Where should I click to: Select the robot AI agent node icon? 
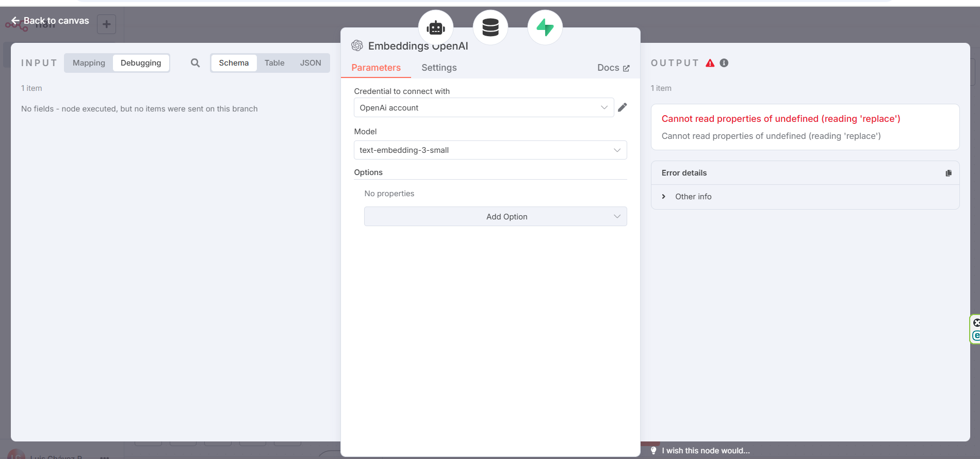(x=436, y=28)
